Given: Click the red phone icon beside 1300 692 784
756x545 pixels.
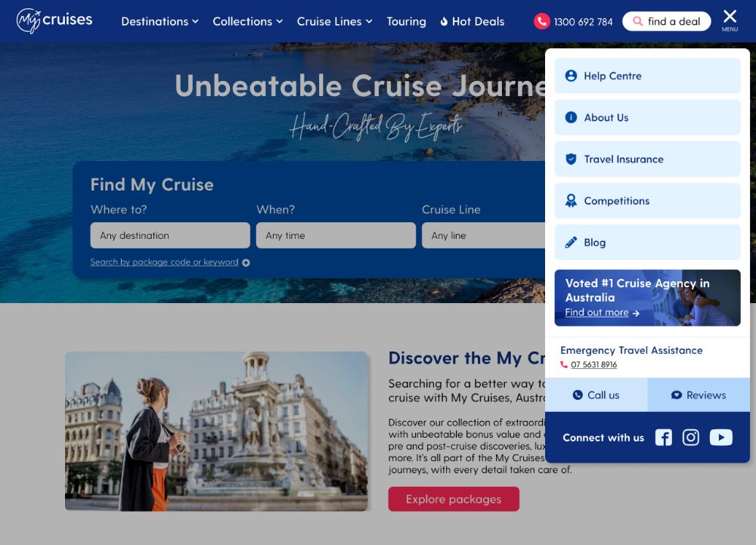Looking at the screenshot, I should [x=541, y=21].
